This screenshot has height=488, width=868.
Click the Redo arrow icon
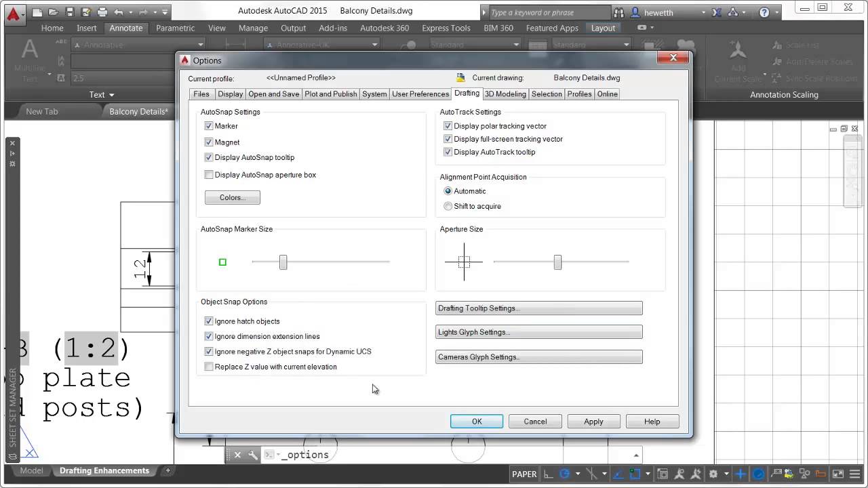pyautogui.click(x=143, y=12)
